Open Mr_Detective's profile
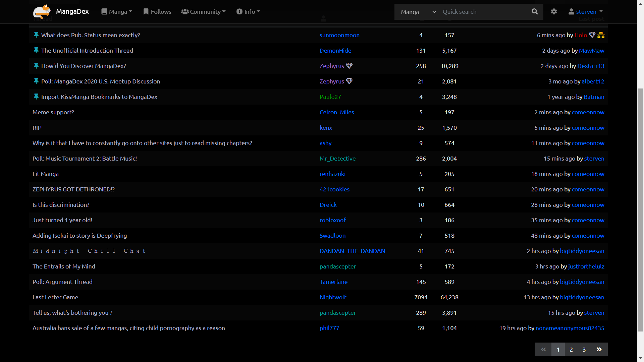The height and width of the screenshot is (362, 644). tap(337, 158)
